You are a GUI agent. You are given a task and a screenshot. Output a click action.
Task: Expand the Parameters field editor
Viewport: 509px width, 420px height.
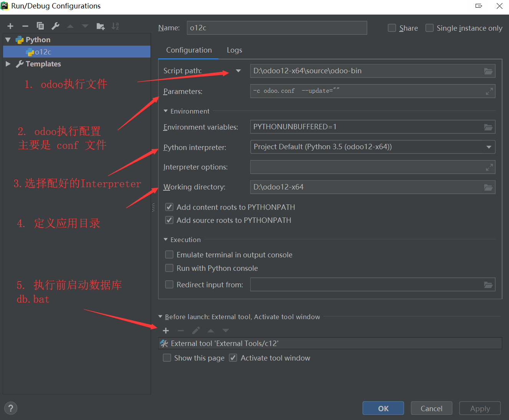[x=489, y=91]
